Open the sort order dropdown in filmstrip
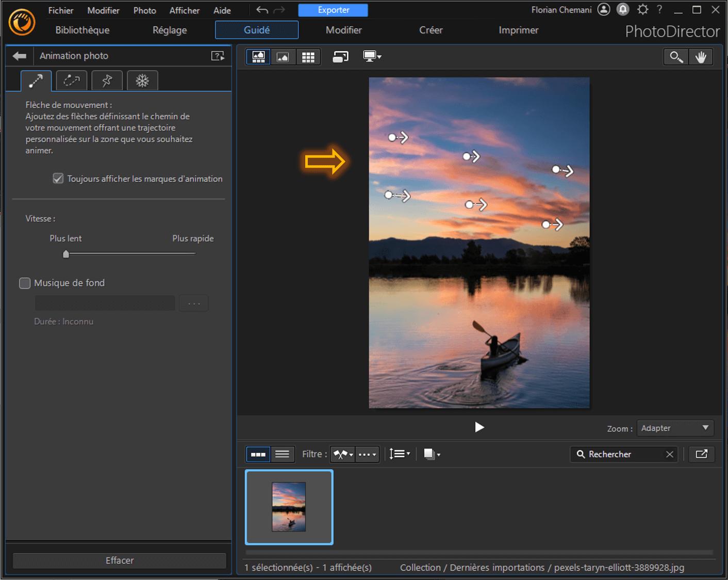The width and height of the screenshot is (728, 580). click(400, 454)
